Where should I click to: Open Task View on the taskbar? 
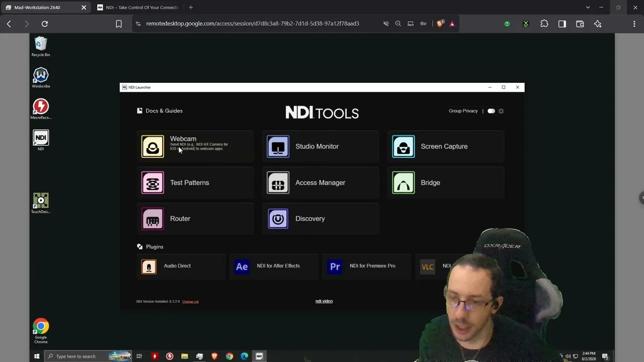pyautogui.click(x=139, y=356)
